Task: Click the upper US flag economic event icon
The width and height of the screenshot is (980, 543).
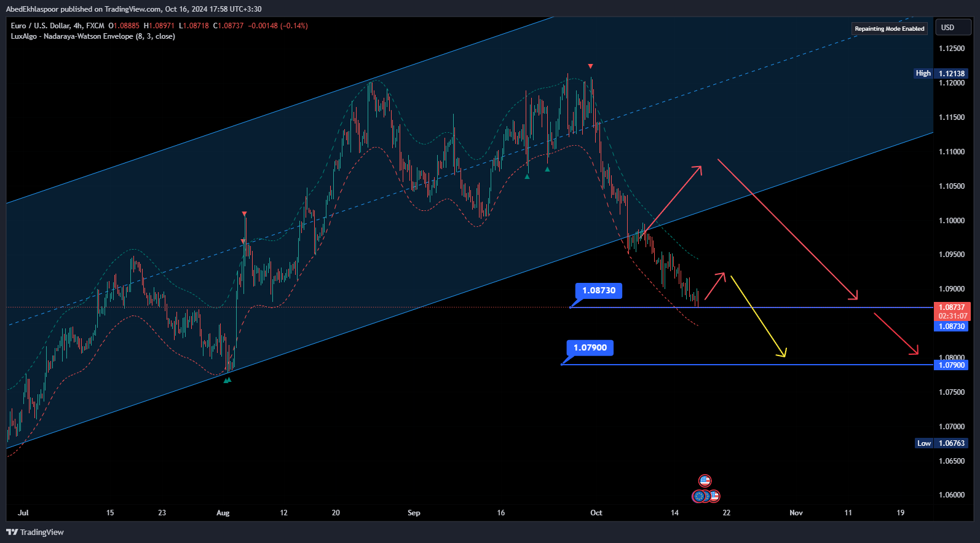Action: (x=705, y=480)
